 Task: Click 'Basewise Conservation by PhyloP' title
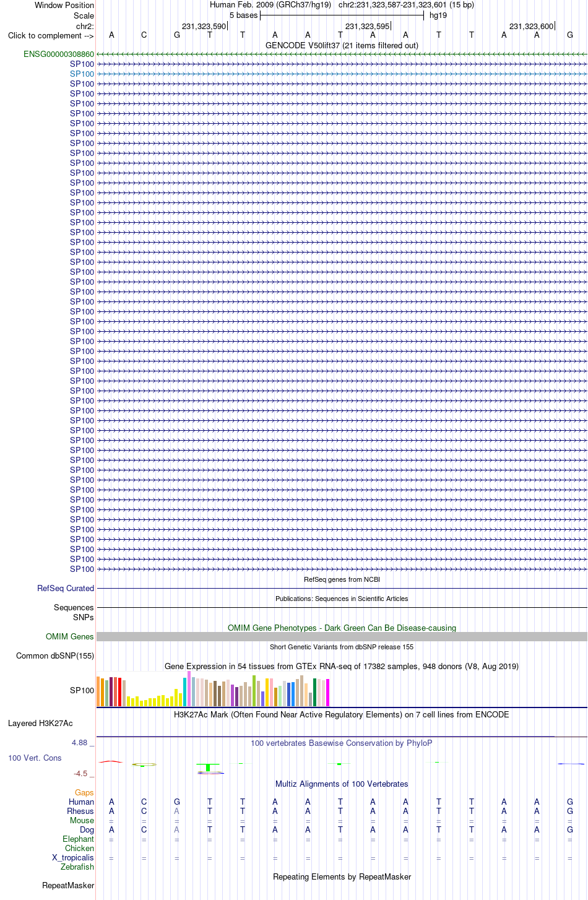click(x=342, y=743)
